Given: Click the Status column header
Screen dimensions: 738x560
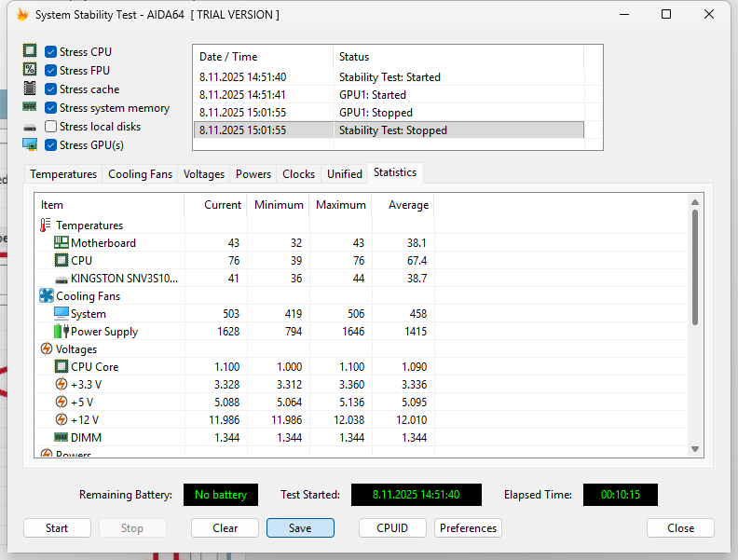Looking at the screenshot, I should [458, 57].
